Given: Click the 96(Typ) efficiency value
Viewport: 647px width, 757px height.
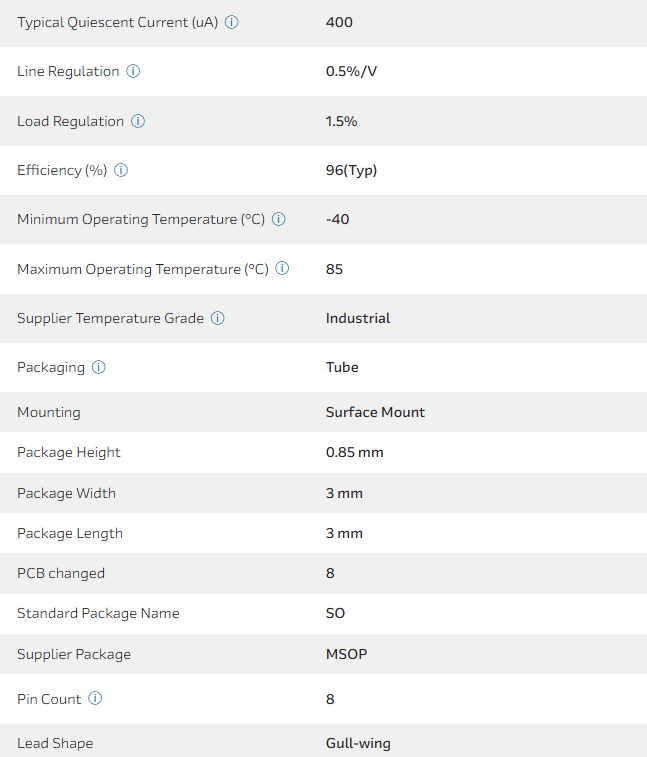Looking at the screenshot, I should coord(351,170).
